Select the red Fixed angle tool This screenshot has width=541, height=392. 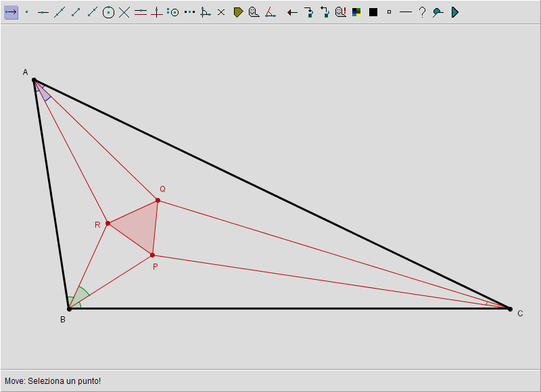coord(270,12)
